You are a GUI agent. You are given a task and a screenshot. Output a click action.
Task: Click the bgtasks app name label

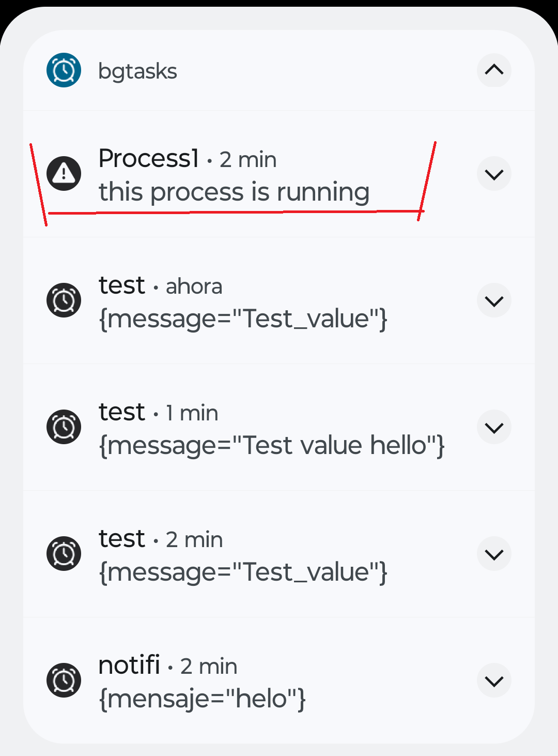click(137, 71)
